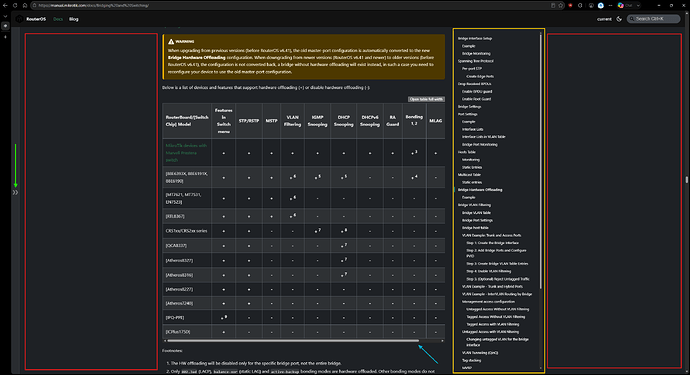This screenshot has height=375, width=690.
Task: Open the browser home page icon
Action: 25,5
